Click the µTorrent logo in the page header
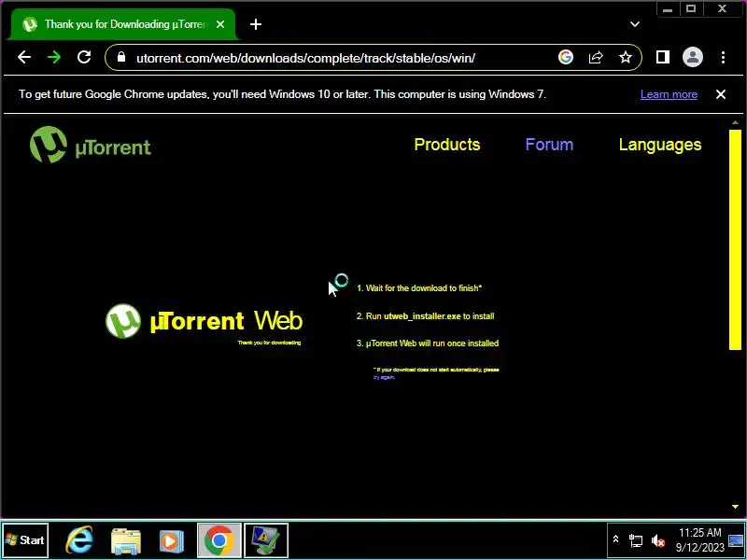The image size is (747, 560). click(91, 145)
